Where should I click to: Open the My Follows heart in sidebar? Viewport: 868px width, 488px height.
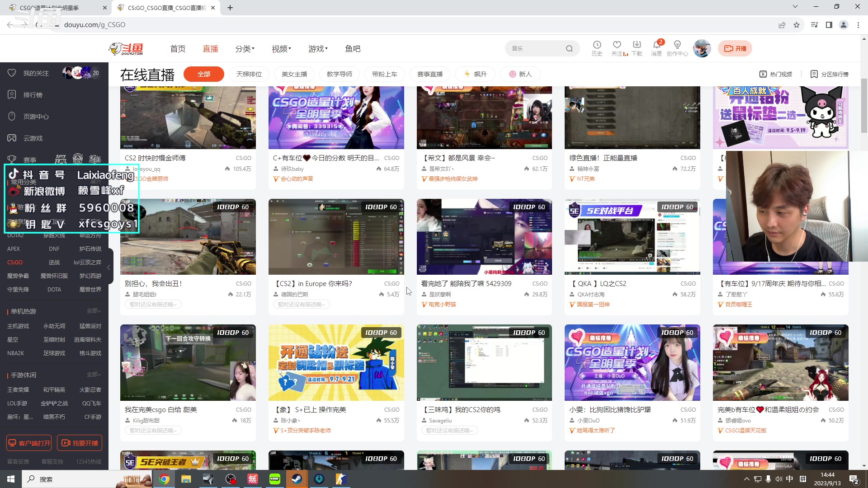pos(12,73)
